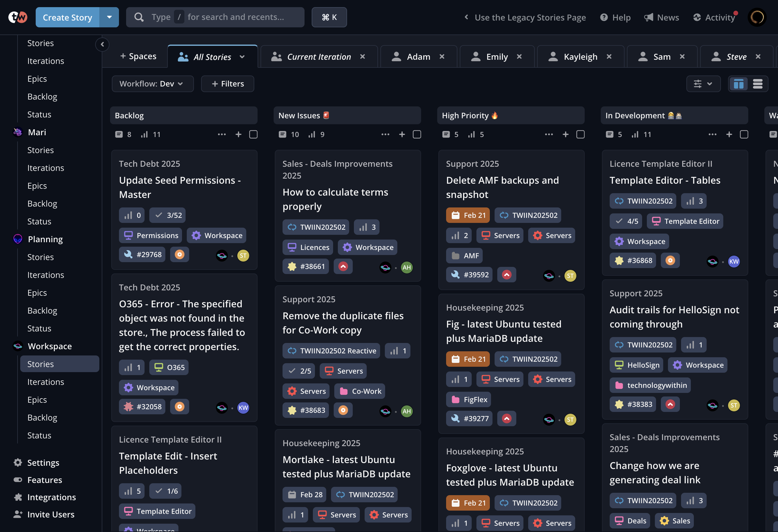778x532 pixels.
Task: Switch to Current Iteration tab
Action: click(x=319, y=57)
